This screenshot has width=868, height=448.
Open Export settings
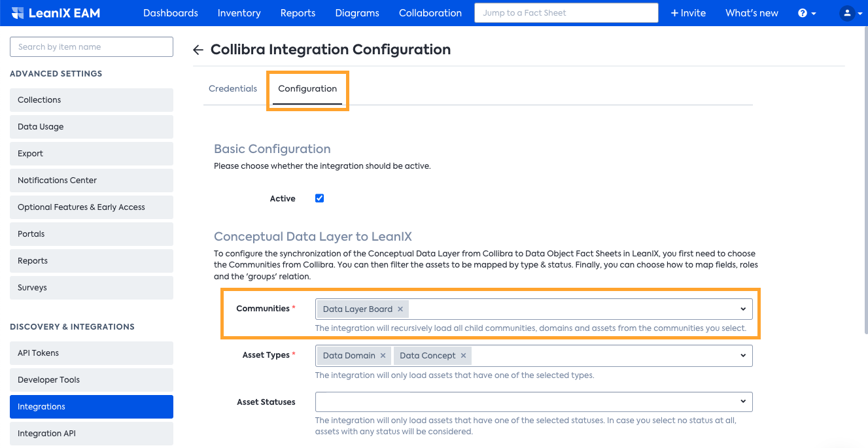point(92,154)
